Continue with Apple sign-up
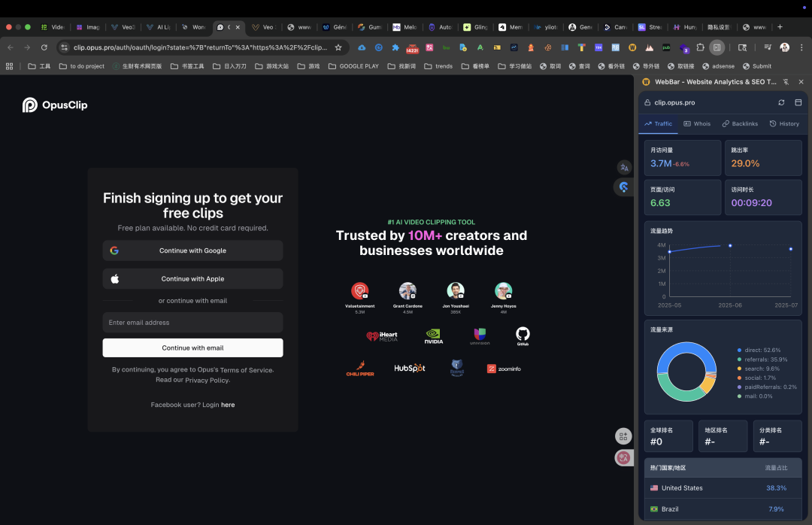The height and width of the screenshot is (525, 812). [x=192, y=279]
